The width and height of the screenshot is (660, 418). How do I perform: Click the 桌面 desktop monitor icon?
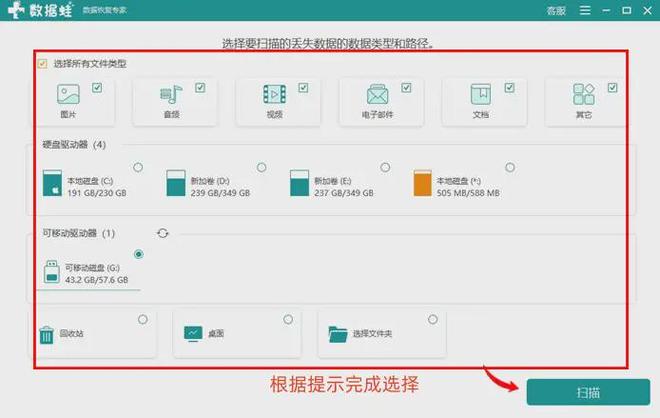click(x=193, y=334)
